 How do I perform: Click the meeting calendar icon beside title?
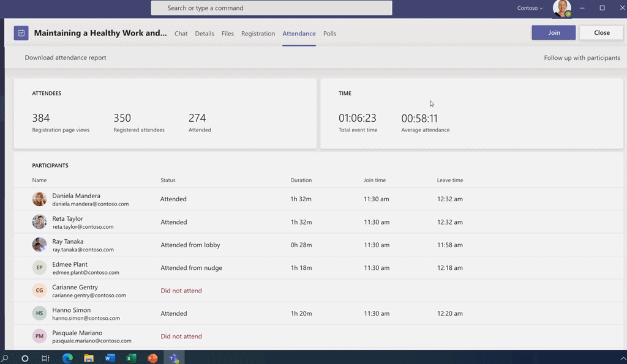21,33
